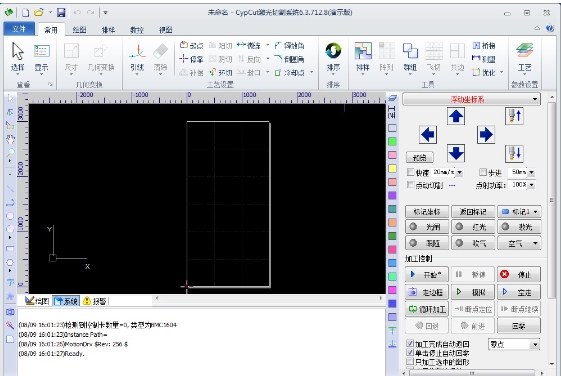Lower the cutting head Z-axis down icon

click(x=514, y=153)
